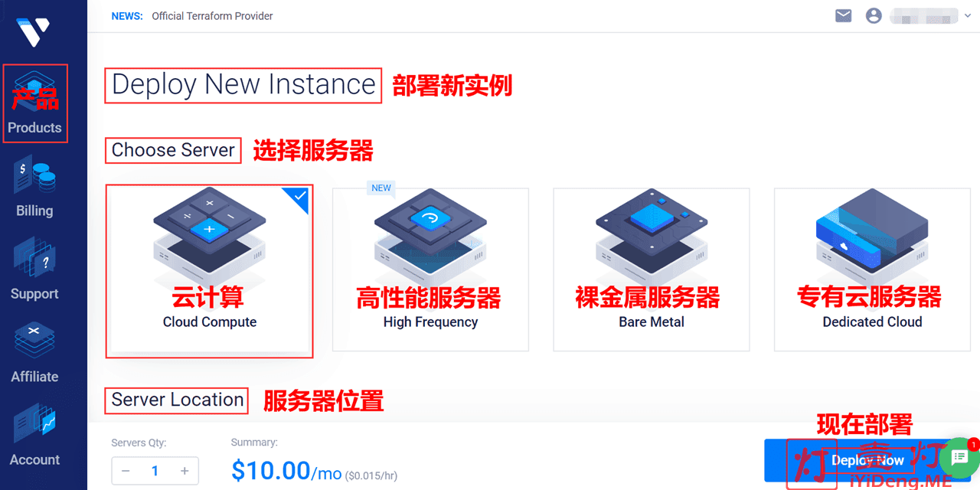980x490 pixels.
Task: Click the Vultr logo icon
Action: 34,31
